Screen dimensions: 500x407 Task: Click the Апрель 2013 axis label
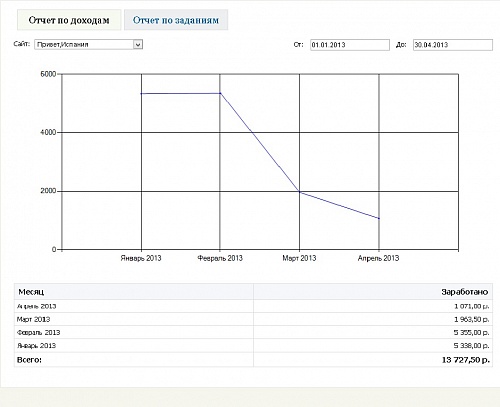pyautogui.click(x=378, y=258)
